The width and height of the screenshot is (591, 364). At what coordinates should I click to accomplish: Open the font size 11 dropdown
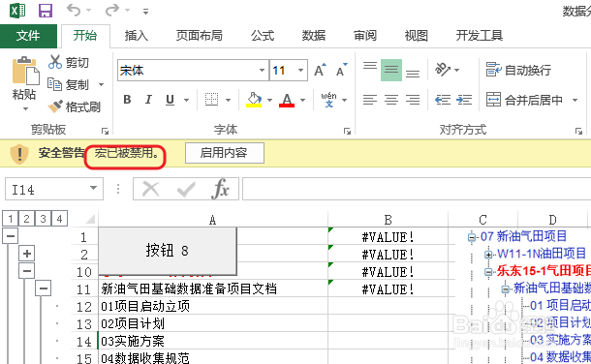[300, 71]
